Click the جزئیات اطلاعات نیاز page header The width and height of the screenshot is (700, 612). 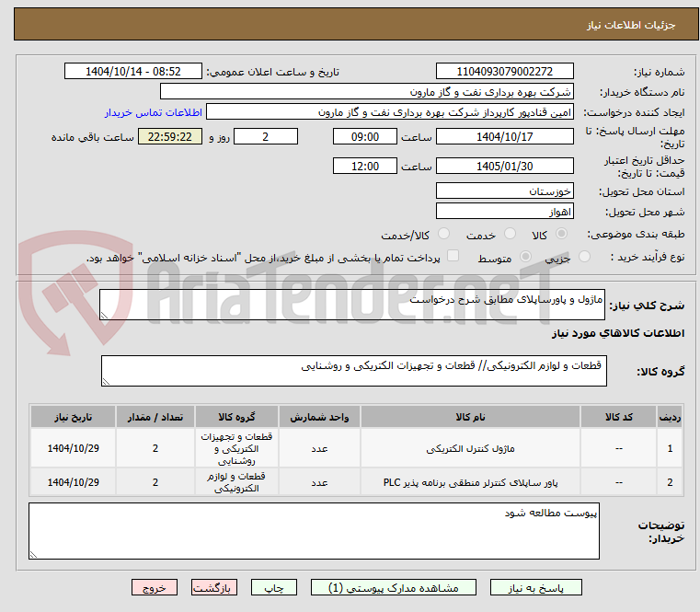click(630, 25)
